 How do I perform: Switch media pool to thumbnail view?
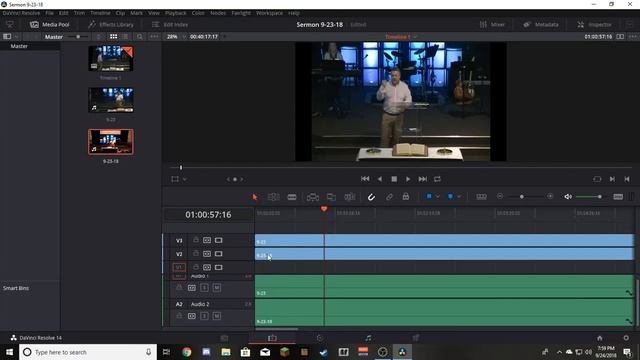tap(113, 36)
